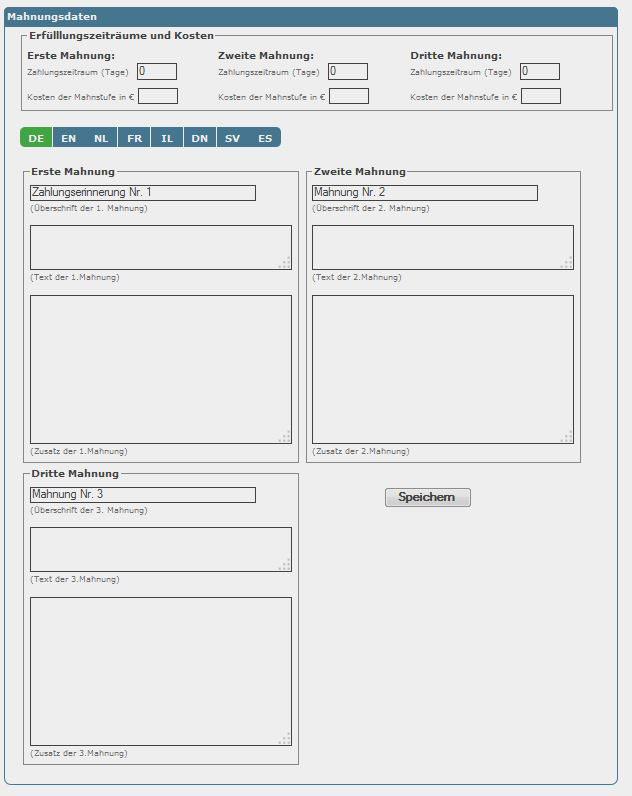
Task: Switch to the FR language tab
Action: (x=134, y=138)
